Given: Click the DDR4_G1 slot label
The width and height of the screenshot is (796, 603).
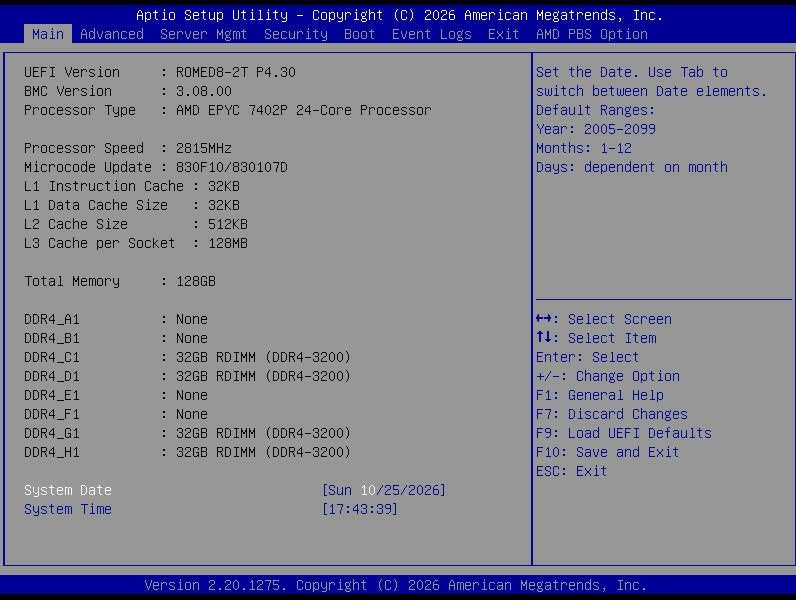Looking at the screenshot, I should pos(52,433).
